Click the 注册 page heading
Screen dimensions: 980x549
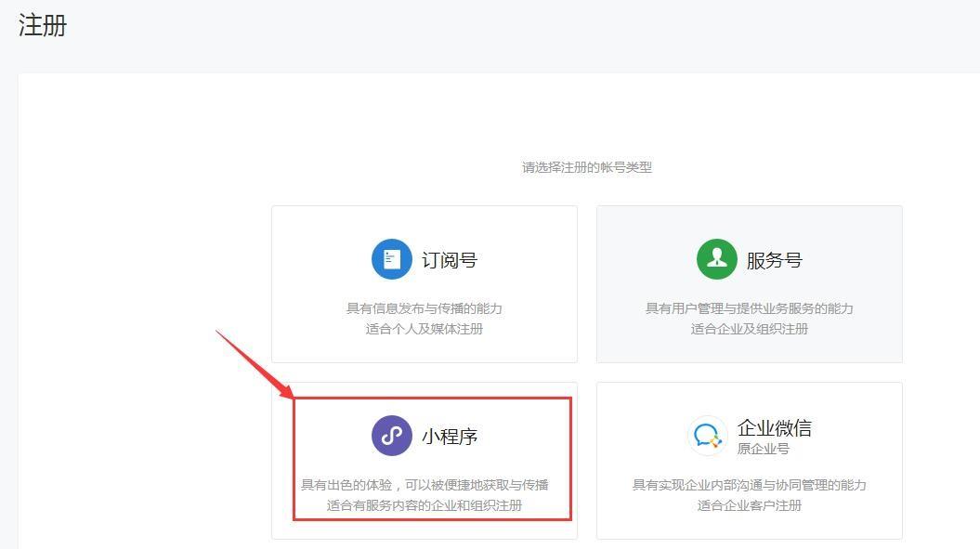point(42,26)
